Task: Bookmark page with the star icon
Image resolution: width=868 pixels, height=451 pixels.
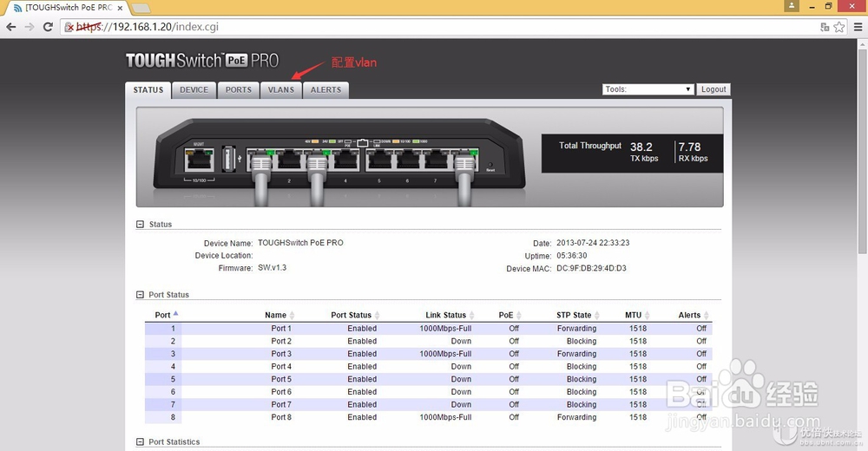Action: point(839,27)
